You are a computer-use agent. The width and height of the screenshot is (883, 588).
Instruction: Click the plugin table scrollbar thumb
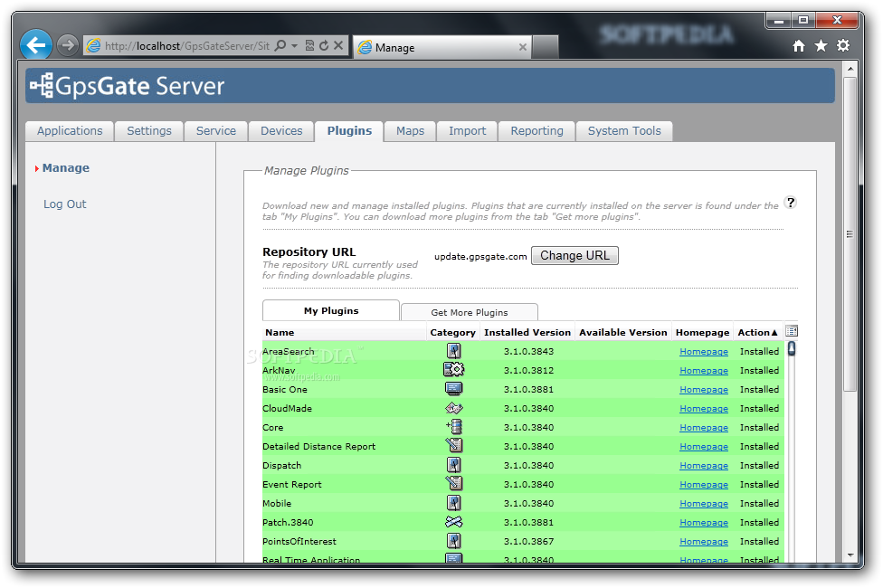792,348
